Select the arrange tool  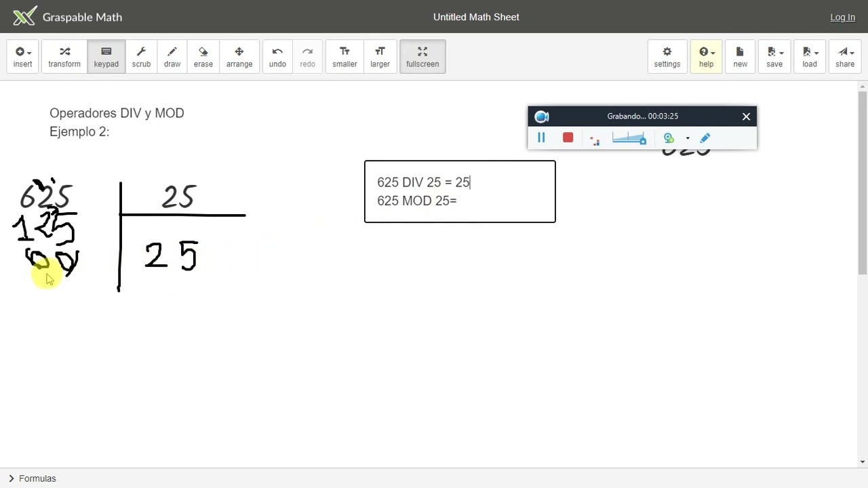(239, 57)
